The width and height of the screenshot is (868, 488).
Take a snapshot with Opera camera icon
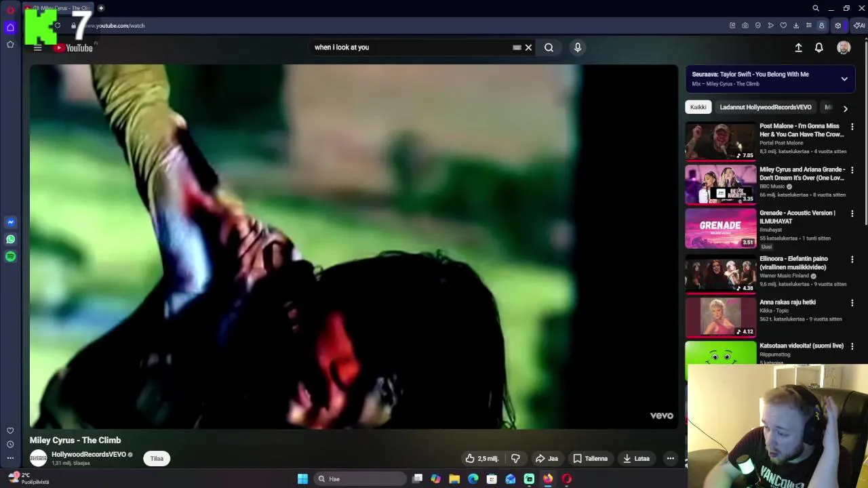[745, 26]
